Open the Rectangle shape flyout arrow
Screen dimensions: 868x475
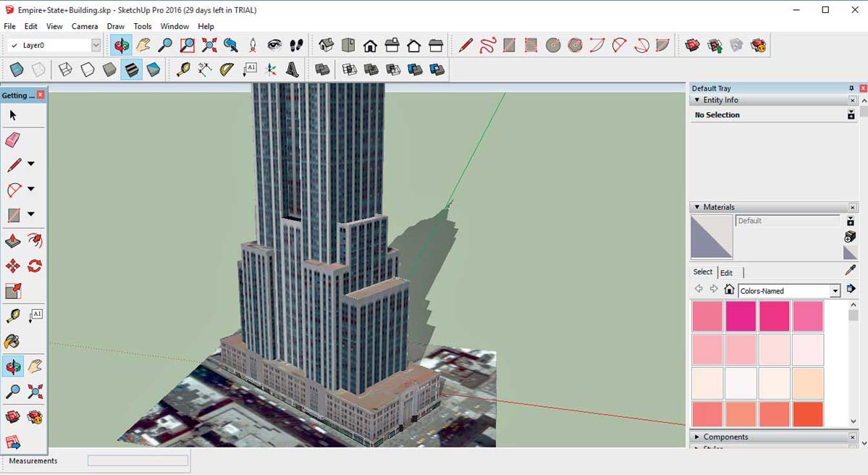click(31, 214)
